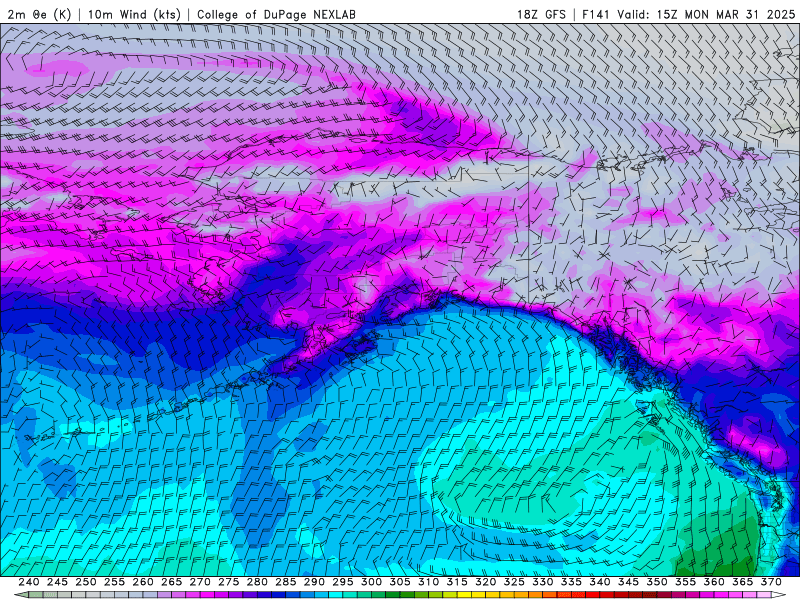Pick the 350 legend value
Image resolution: width=800 pixels, height=600 pixels.
tap(657, 582)
